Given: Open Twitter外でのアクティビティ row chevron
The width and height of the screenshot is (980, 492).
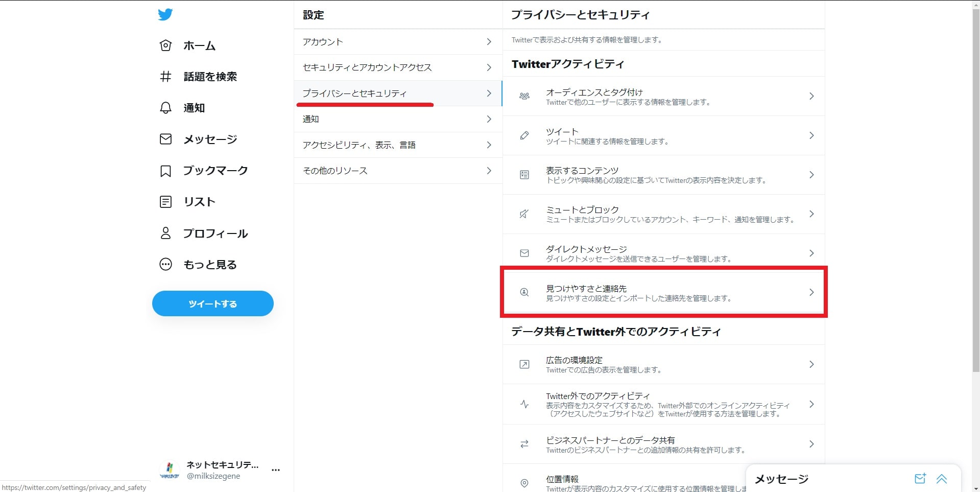Looking at the screenshot, I should [811, 404].
